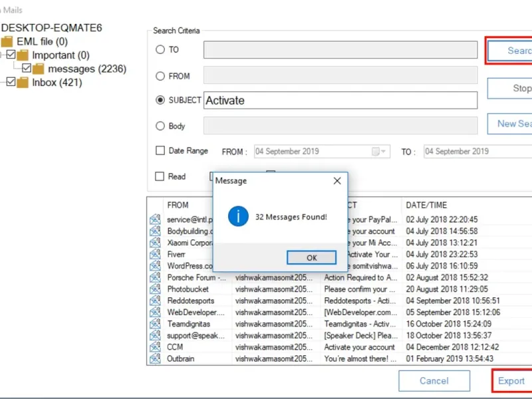
Task: Select the SUBJECT radio button
Action: [160, 100]
